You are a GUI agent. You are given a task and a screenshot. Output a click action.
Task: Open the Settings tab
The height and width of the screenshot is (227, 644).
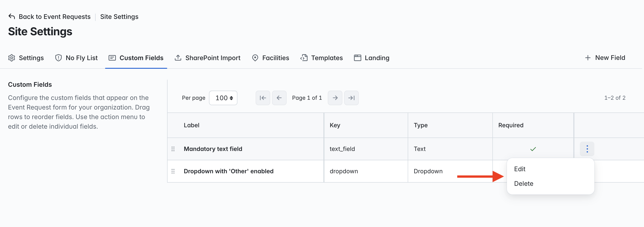click(26, 58)
